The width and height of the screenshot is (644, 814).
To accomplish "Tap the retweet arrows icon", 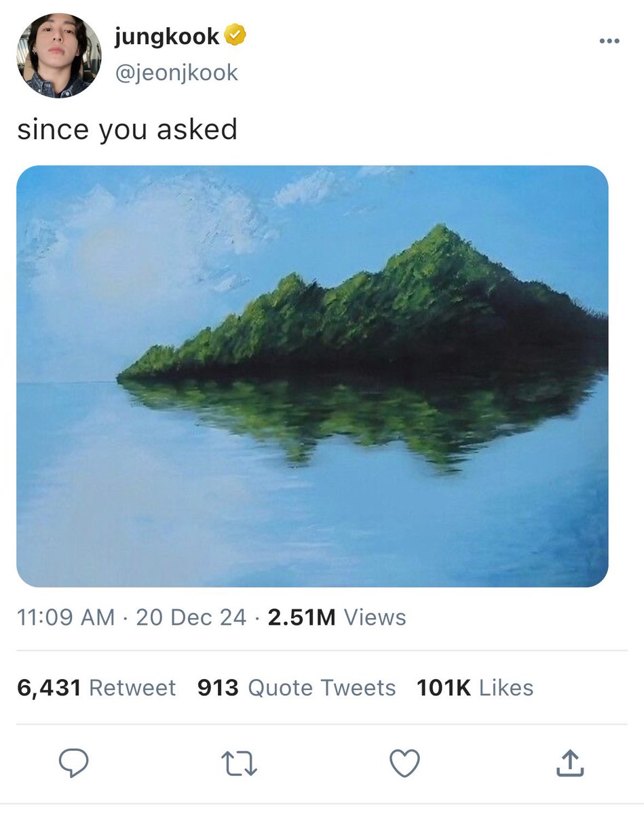I will pos(239,763).
